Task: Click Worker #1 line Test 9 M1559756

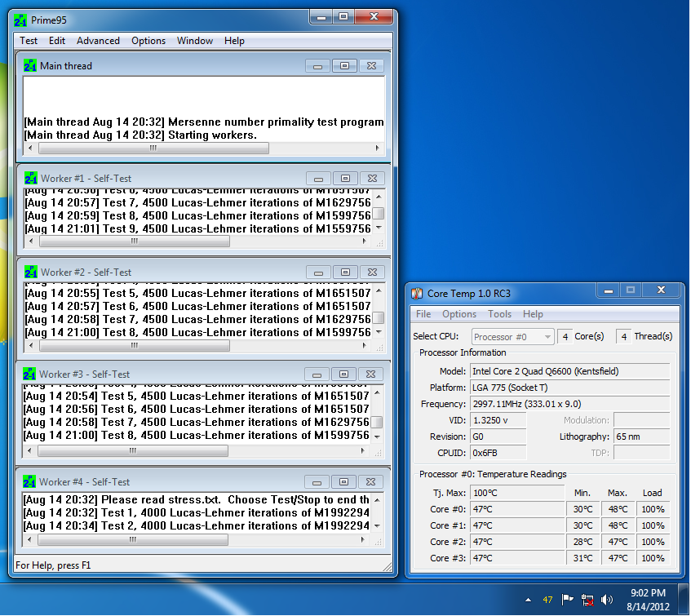Action: [197, 228]
